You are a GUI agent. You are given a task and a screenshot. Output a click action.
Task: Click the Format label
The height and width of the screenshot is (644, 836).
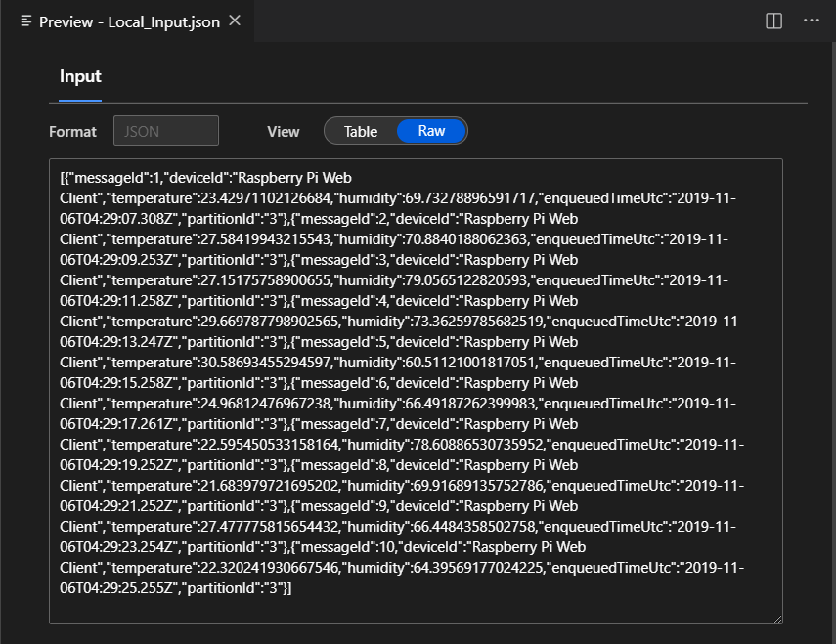[x=72, y=132]
